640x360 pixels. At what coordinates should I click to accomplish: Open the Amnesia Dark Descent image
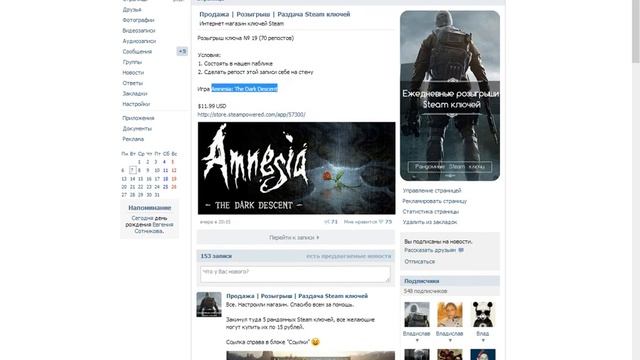(297, 168)
